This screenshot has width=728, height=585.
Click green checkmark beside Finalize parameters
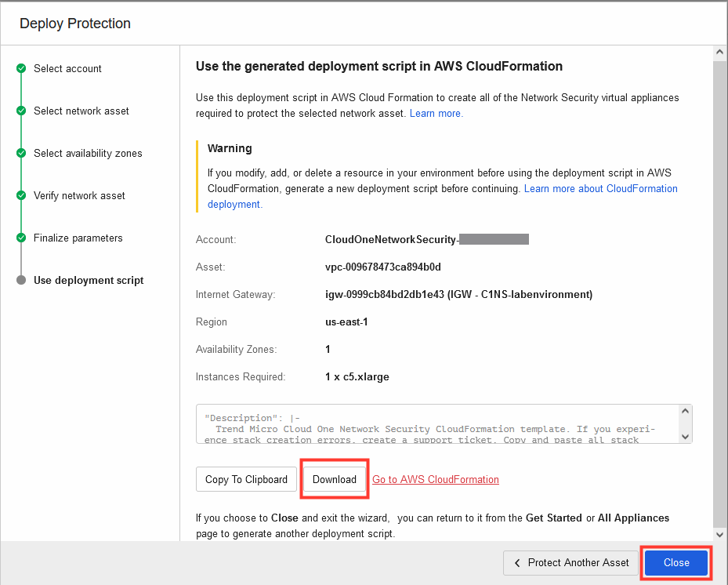21,238
